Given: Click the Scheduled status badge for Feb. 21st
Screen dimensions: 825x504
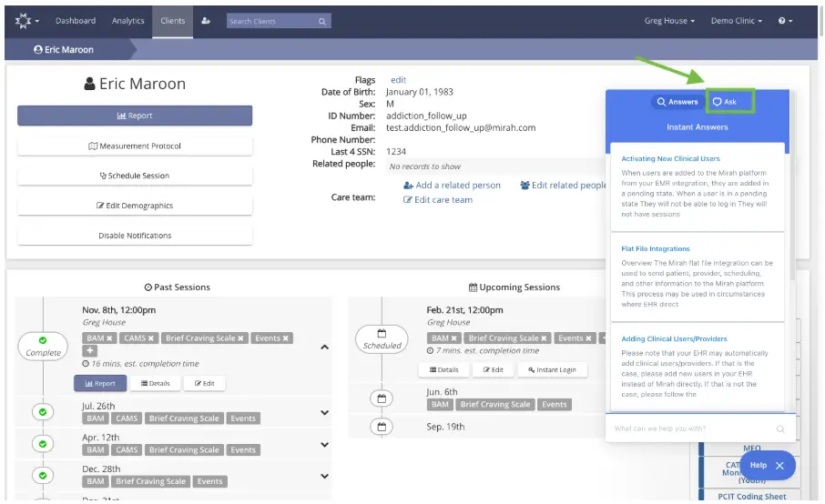Looking at the screenshot, I should click(382, 339).
